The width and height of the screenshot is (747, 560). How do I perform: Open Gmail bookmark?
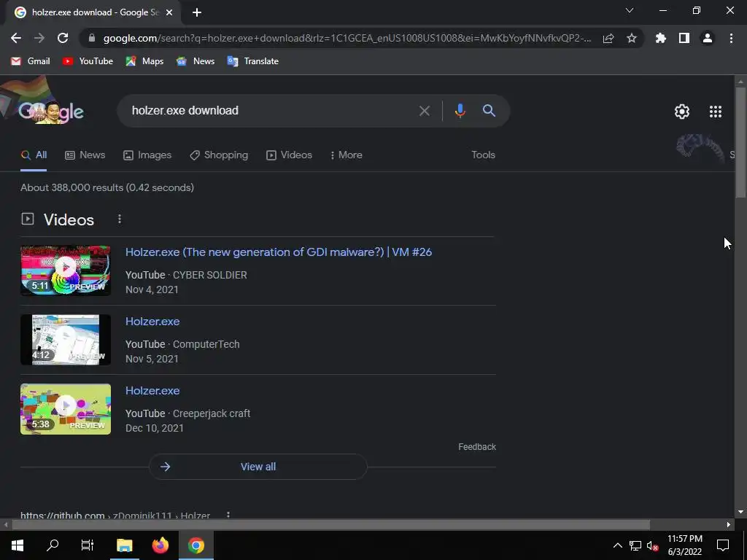pos(31,61)
